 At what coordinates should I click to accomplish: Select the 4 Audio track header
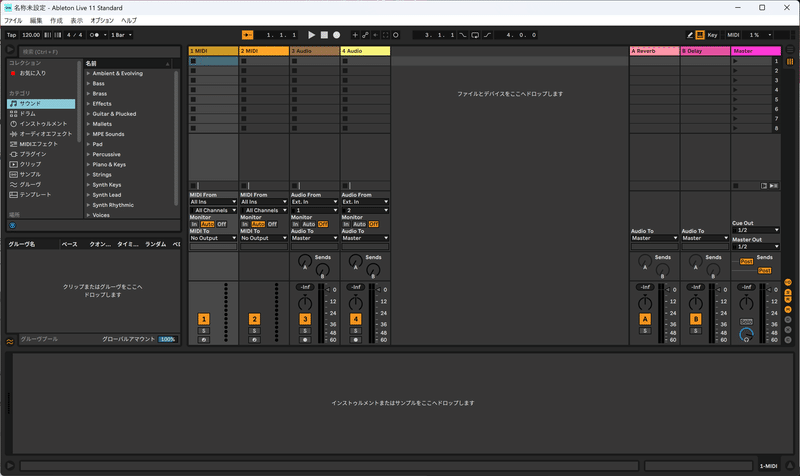(x=365, y=51)
